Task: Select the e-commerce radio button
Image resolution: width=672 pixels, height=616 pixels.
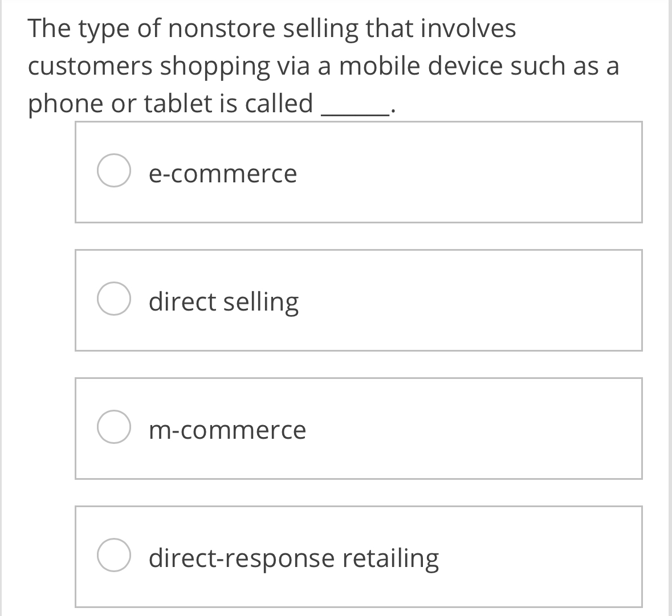Action: coord(115,170)
